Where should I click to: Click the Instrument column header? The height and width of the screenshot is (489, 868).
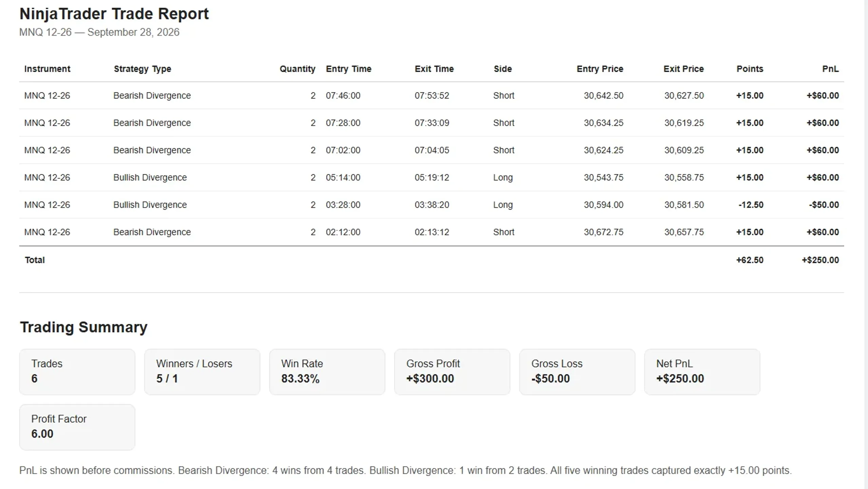47,69
